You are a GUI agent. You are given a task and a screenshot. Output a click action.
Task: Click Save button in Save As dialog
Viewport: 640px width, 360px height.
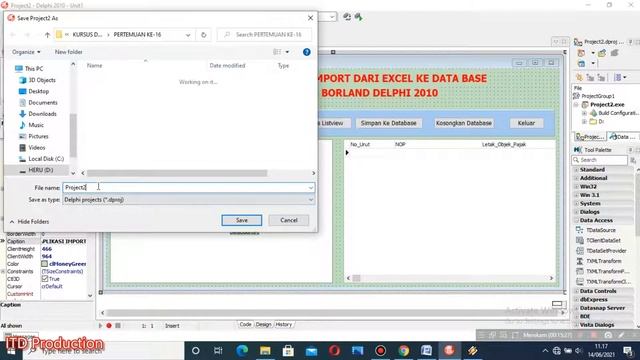tap(242, 220)
